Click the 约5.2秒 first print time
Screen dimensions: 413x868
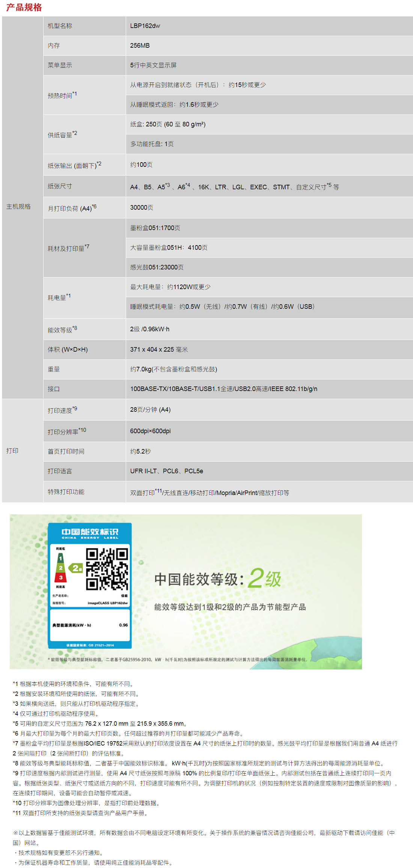pyautogui.click(x=140, y=451)
